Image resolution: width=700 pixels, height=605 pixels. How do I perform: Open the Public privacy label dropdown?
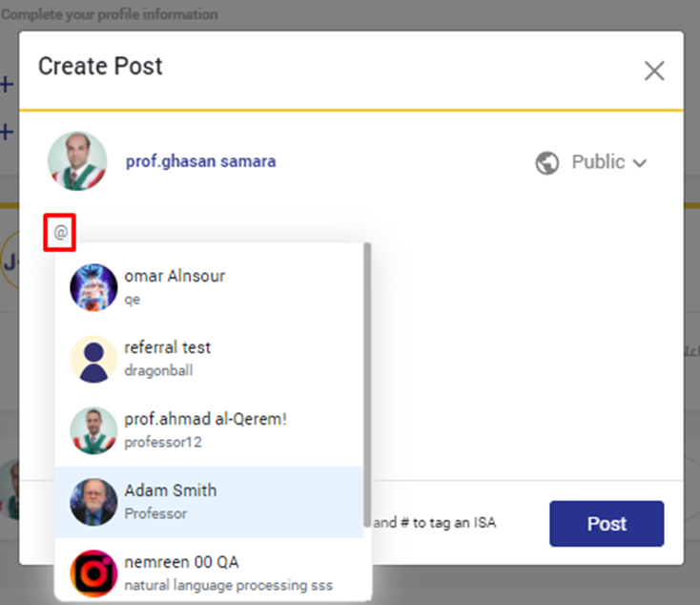(598, 162)
